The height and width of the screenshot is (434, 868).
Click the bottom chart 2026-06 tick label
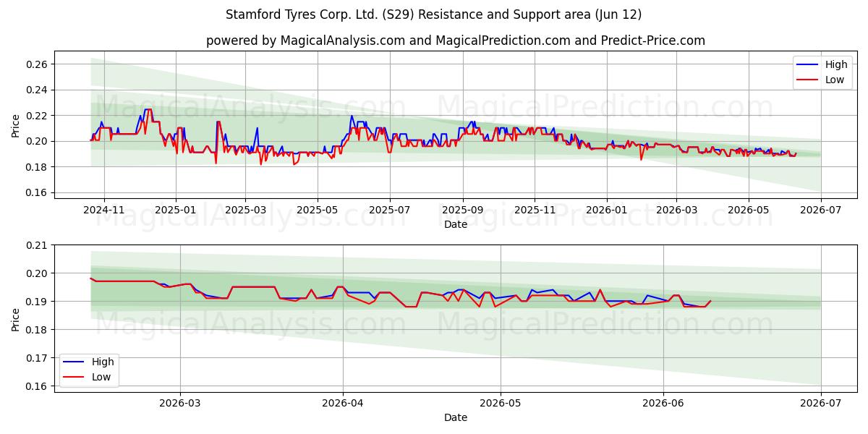pyautogui.click(x=663, y=403)
